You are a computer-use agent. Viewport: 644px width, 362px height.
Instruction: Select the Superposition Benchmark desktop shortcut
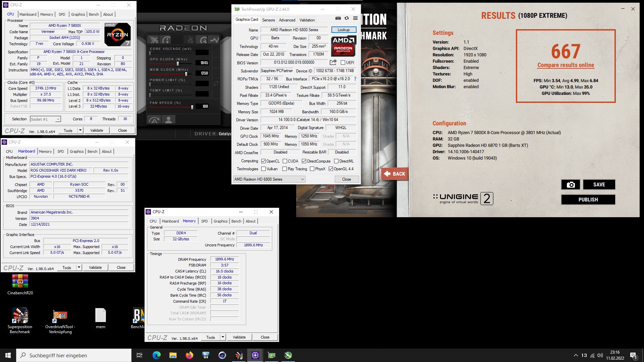point(20,321)
